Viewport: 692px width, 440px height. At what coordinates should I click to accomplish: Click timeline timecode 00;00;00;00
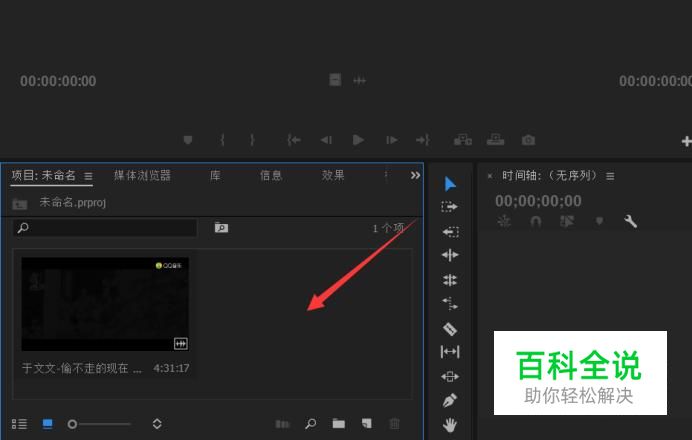point(538,201)
